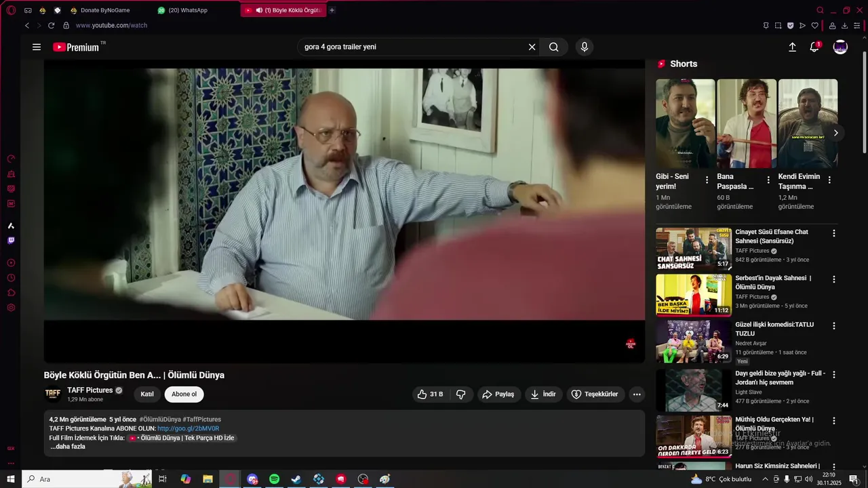This screenshot has height=488, width=868.
Task: Start voice search with the microphone
Action: pyautogui.click(x=585, y=47)
